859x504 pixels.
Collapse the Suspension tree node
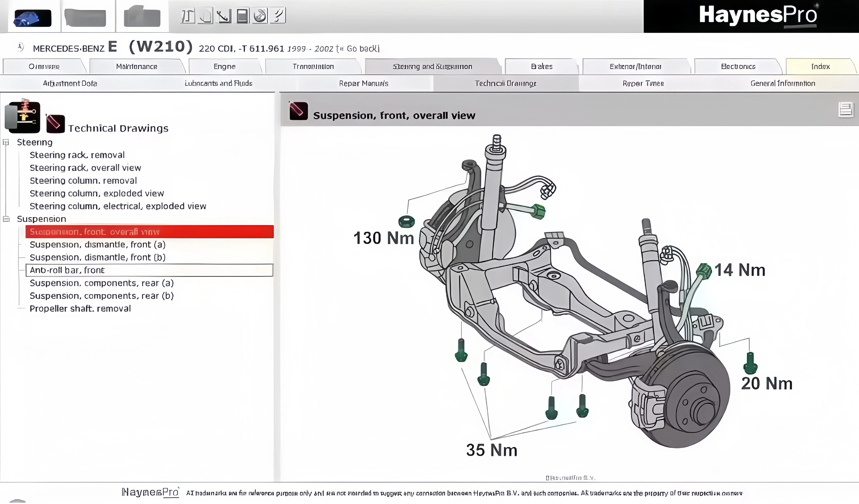(6, 219)
